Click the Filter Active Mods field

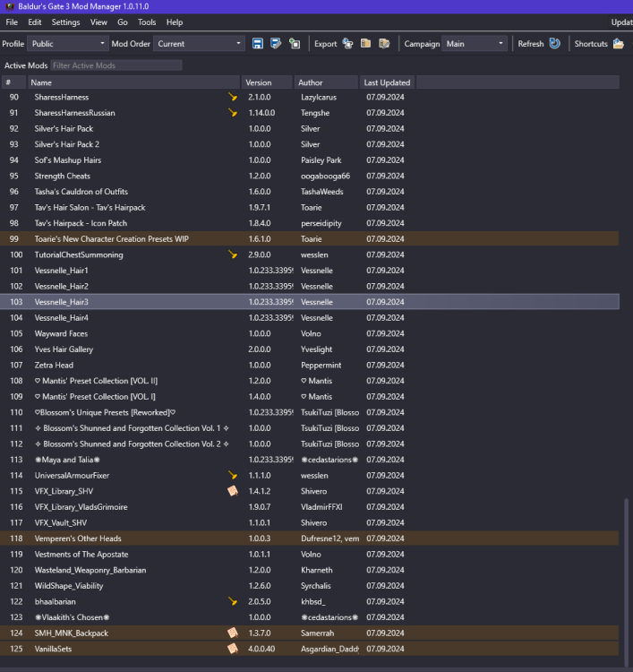(x=115, y=65)
